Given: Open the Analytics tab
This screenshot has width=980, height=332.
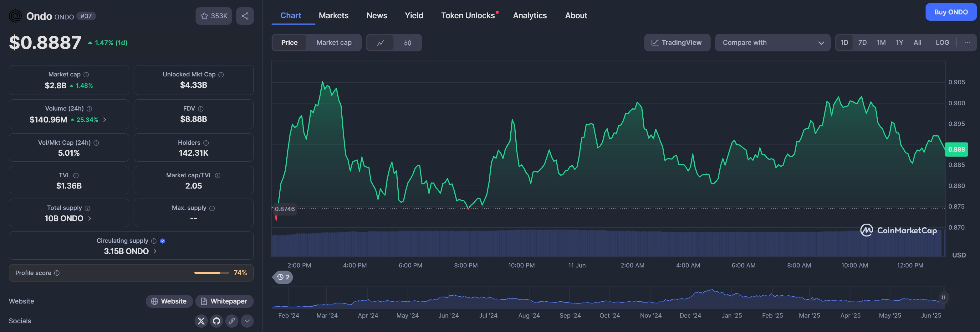Looking at the screenshot, I should tap(529, 16).
